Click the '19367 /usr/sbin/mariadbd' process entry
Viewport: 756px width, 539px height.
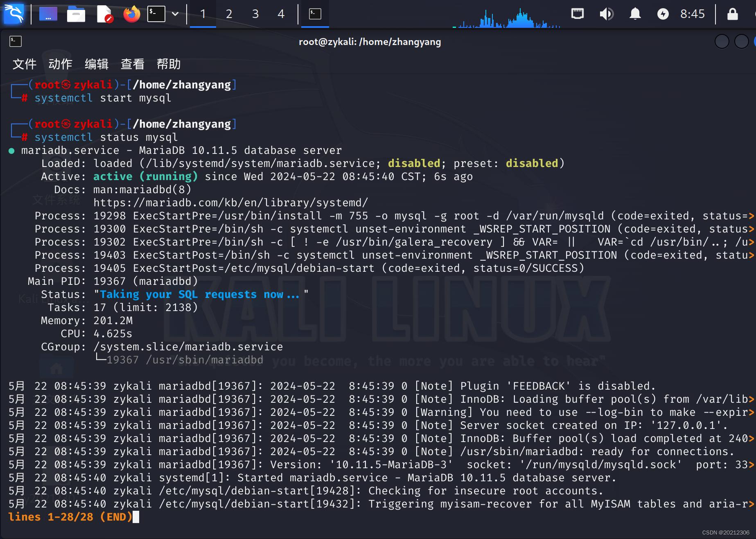185,360
